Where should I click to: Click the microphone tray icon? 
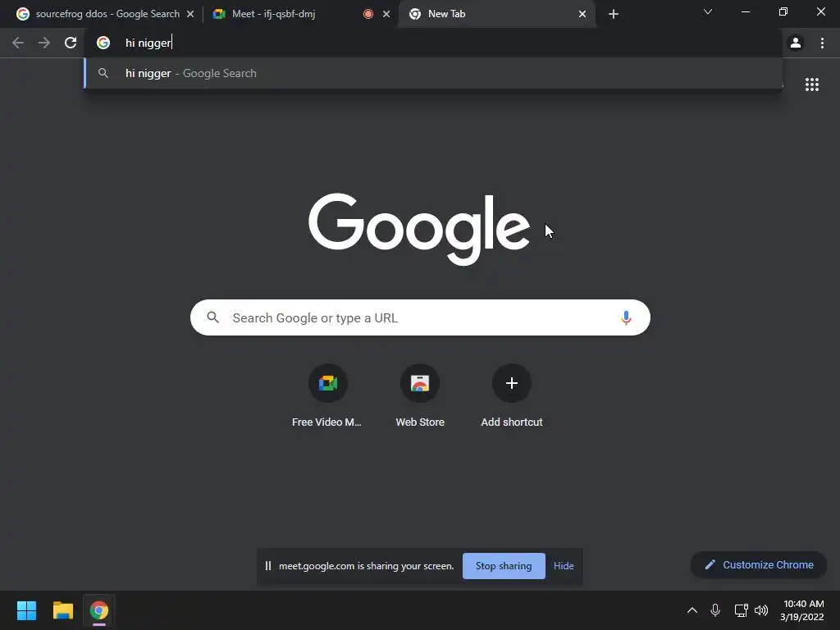pos(715,610)
